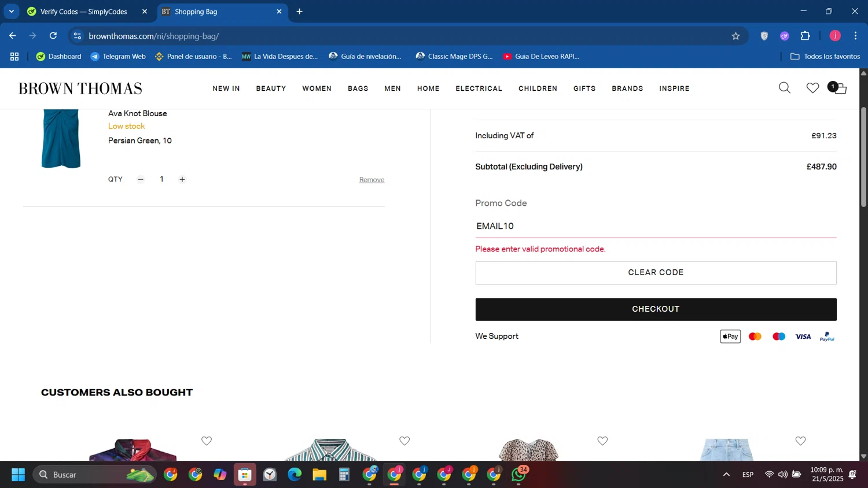Open the MEN menu

point(393,88)
